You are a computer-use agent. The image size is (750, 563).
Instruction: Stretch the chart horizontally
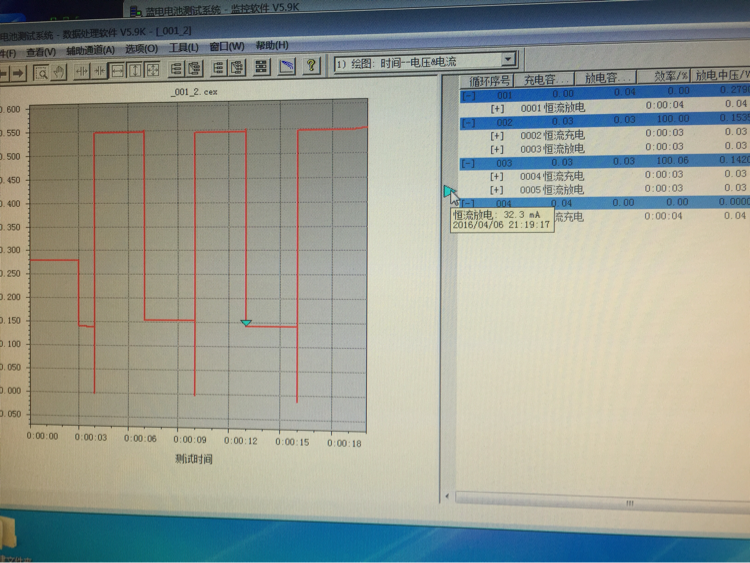pos(82,72)
